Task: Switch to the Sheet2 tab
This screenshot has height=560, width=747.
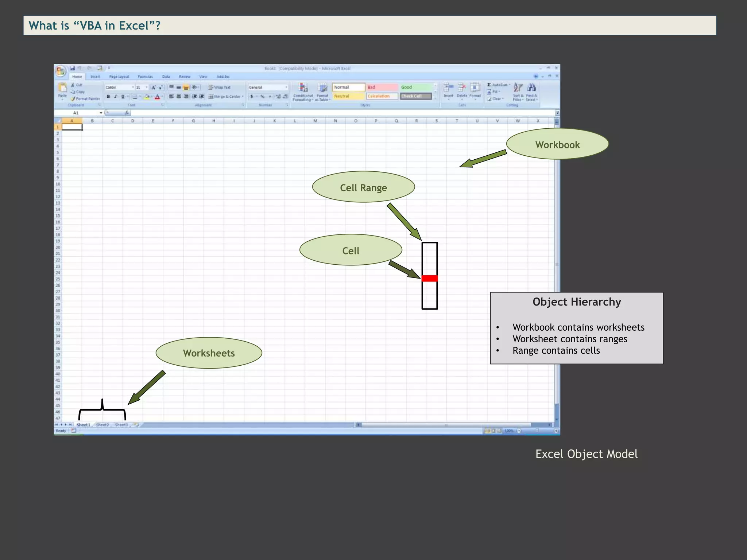Action: pos(102,425)
